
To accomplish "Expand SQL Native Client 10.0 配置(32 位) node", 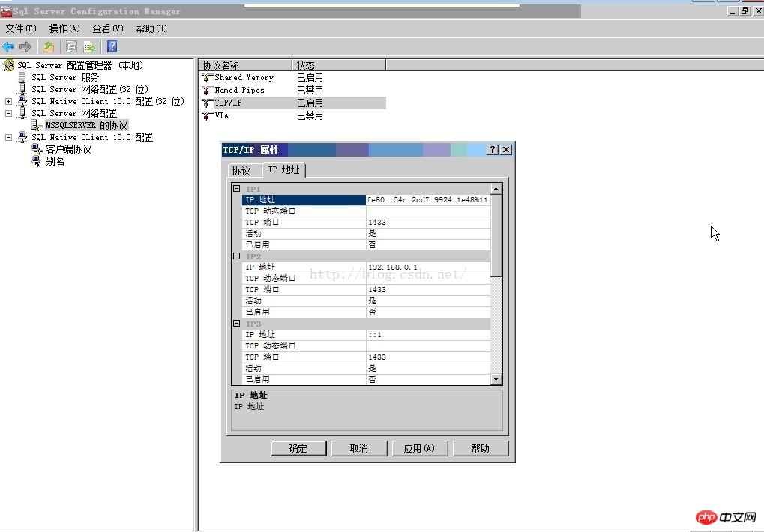I will click(x=8, y=101).
